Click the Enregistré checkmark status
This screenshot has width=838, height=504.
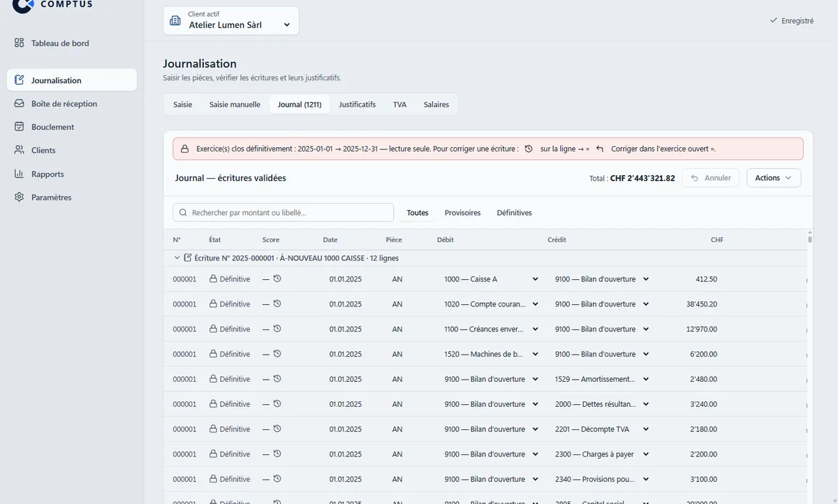(791, 21)
